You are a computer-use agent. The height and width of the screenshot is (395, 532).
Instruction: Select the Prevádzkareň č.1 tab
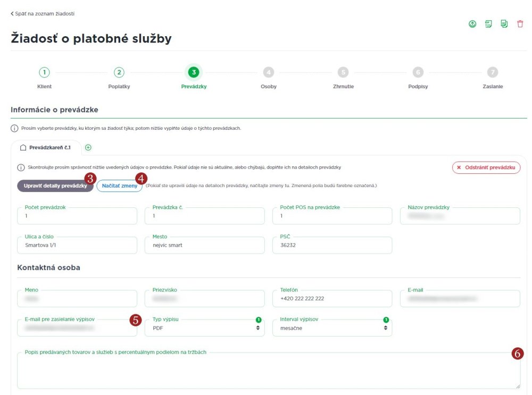(46, 147)
